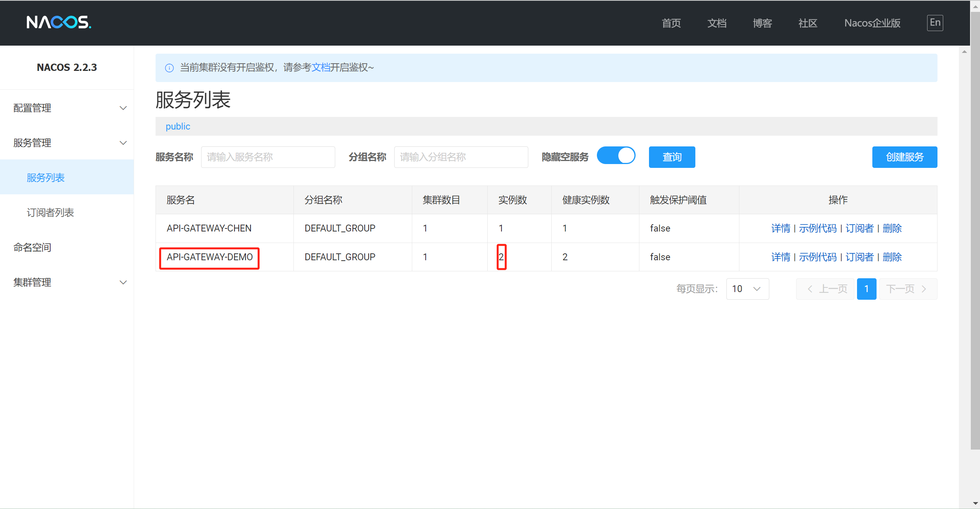Switch language with the En icon
This screenshot has width=980, height=509.
coord(935,23)
